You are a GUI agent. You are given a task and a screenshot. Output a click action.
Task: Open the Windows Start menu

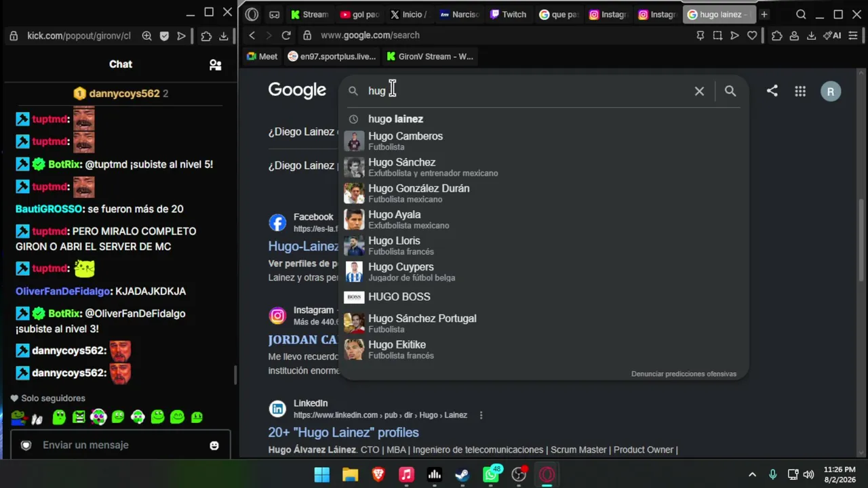point(322,474)
